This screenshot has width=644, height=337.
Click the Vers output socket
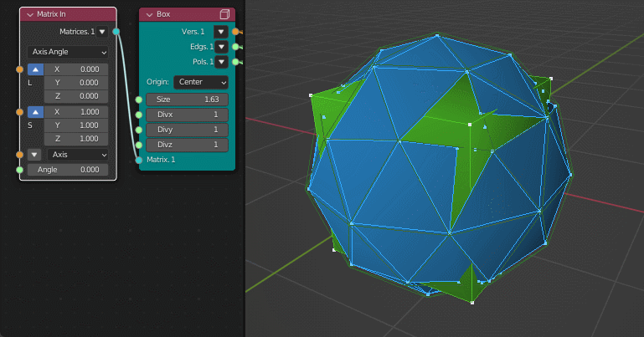click(235, 32)
